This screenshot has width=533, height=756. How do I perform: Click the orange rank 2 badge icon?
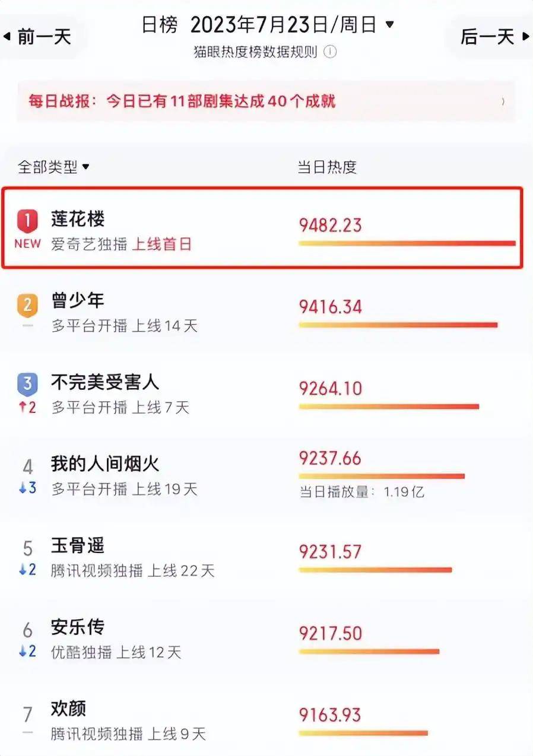click(x=27, y=305)
